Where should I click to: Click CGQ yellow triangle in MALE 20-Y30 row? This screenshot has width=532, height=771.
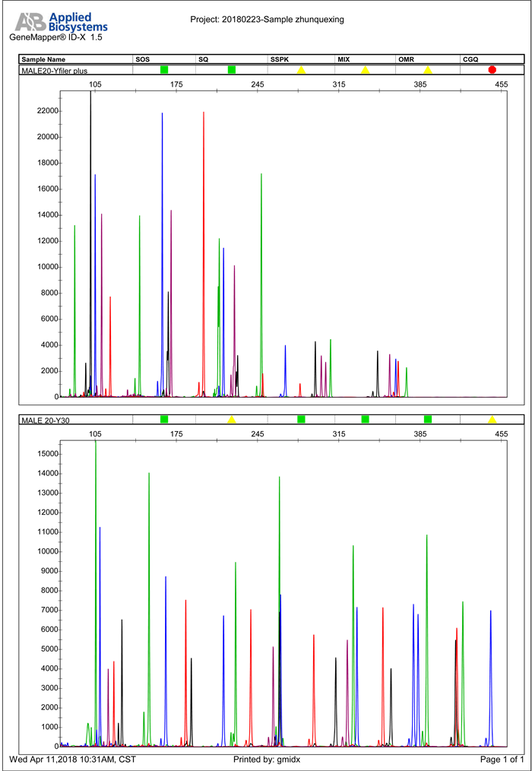(x=492, y=420)
